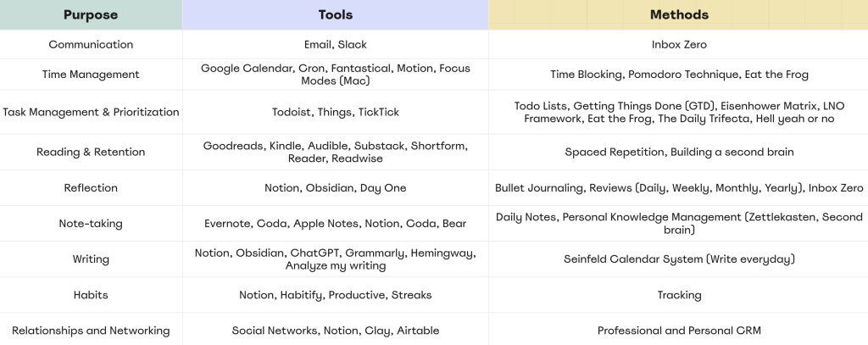This screenshot has height=345, width=868.
Task: Select the Goodreads, Kindle, Audible cell
Action: tap(336, 152)
